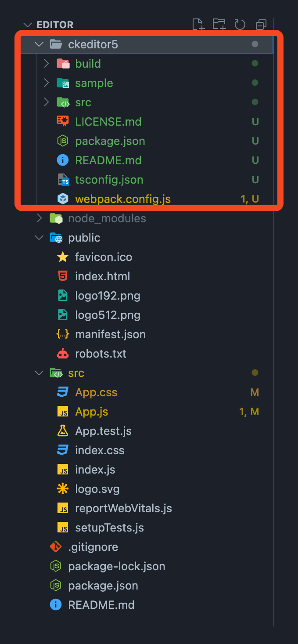Viewport: 298px width, 644px height.
Task: Click the star icon of favicon.ico
Action: click(63, 257)
